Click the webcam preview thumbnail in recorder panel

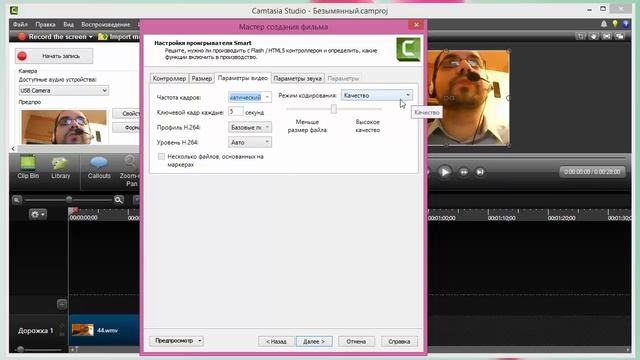(x=64, y=127)
